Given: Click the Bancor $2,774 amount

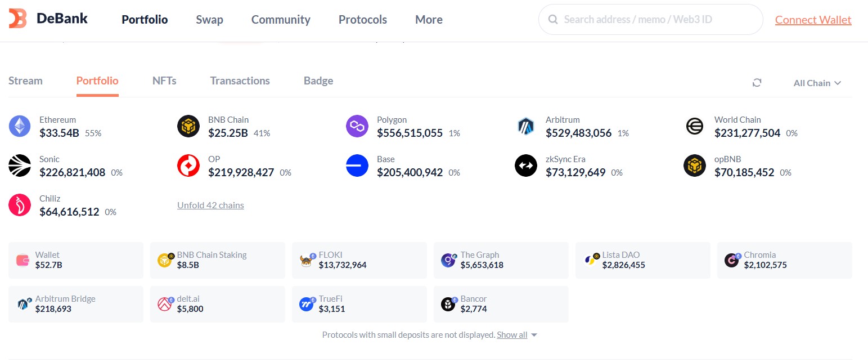Looking at the screenshot, I should tap(474, 309).
